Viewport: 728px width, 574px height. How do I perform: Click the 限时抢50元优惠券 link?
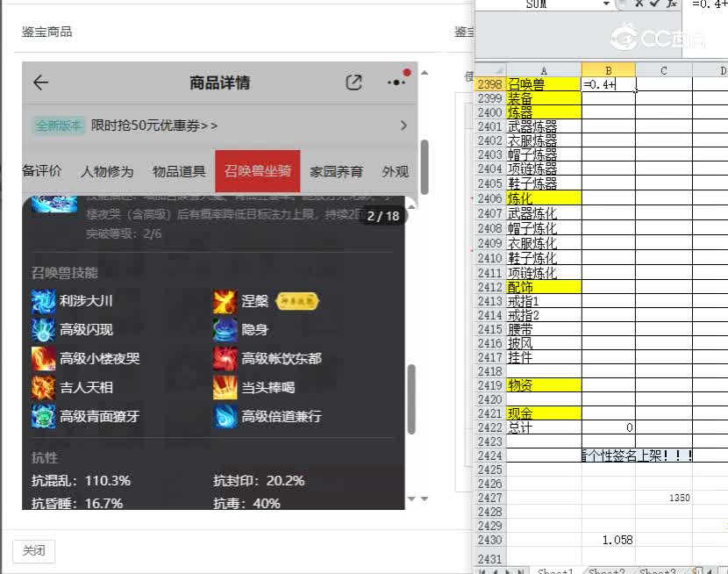(154, 126)
